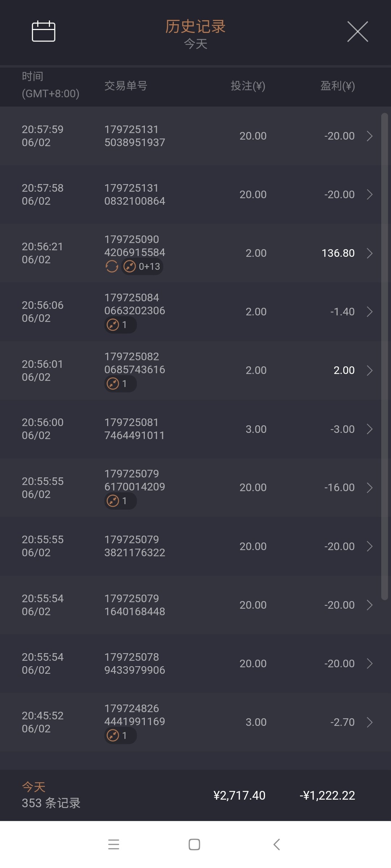This screenshot has height=868, width=391.
Task: Click the 投注(¥) column header
Action: click(x=248, y=86)
